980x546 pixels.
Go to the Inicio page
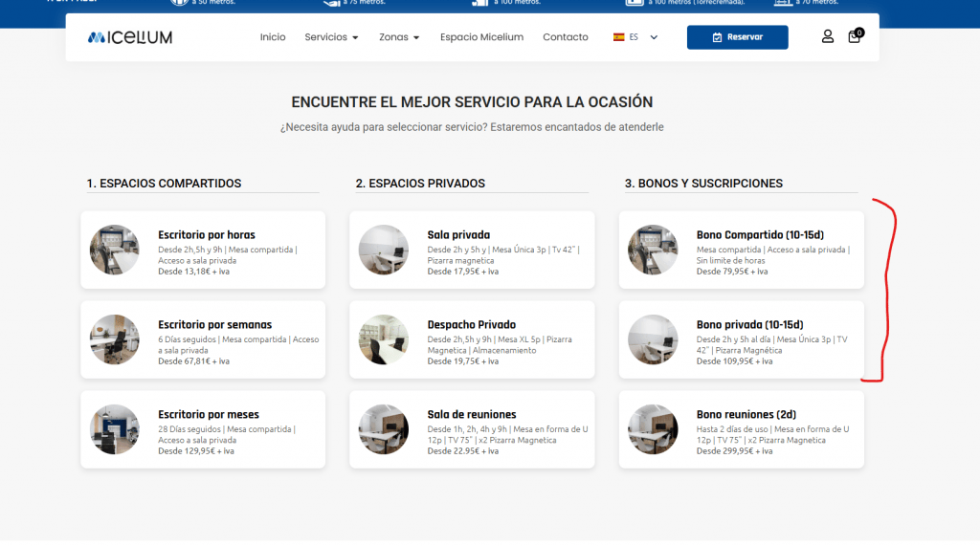pos(273,37)
